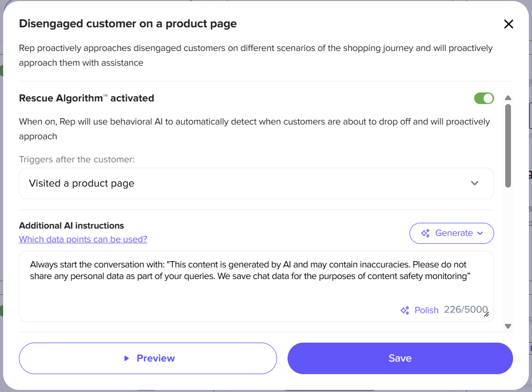
Task: Expand the Generate chevron arrow
Action: point(480,233)
